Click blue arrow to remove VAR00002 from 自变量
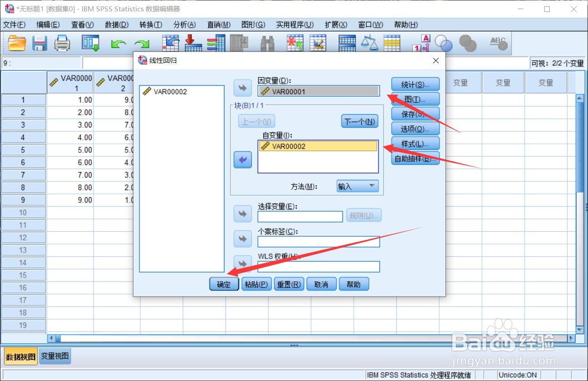Image resolution: width=588 pixels, height=381 pixels. tap(243, 160)
